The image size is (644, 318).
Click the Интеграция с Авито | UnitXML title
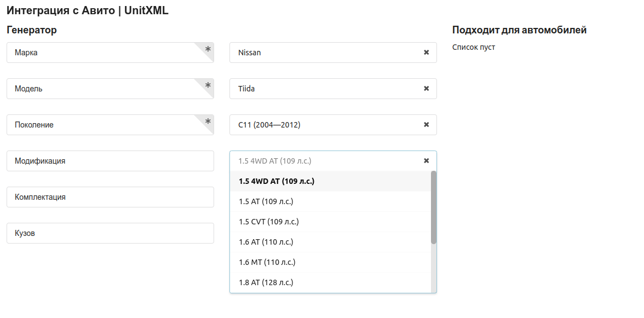click(x=88, y=10)
